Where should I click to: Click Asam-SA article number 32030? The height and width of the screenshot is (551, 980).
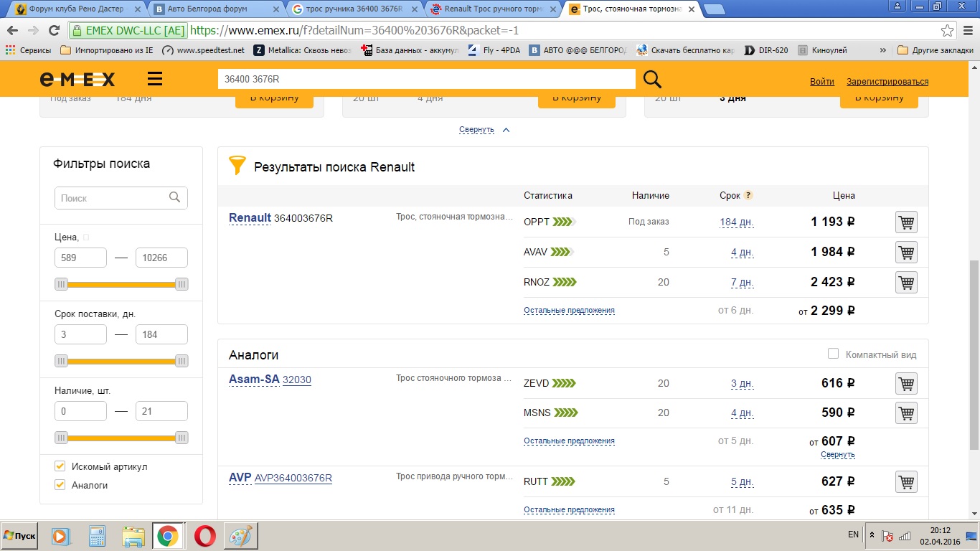(x=297, y=380)
